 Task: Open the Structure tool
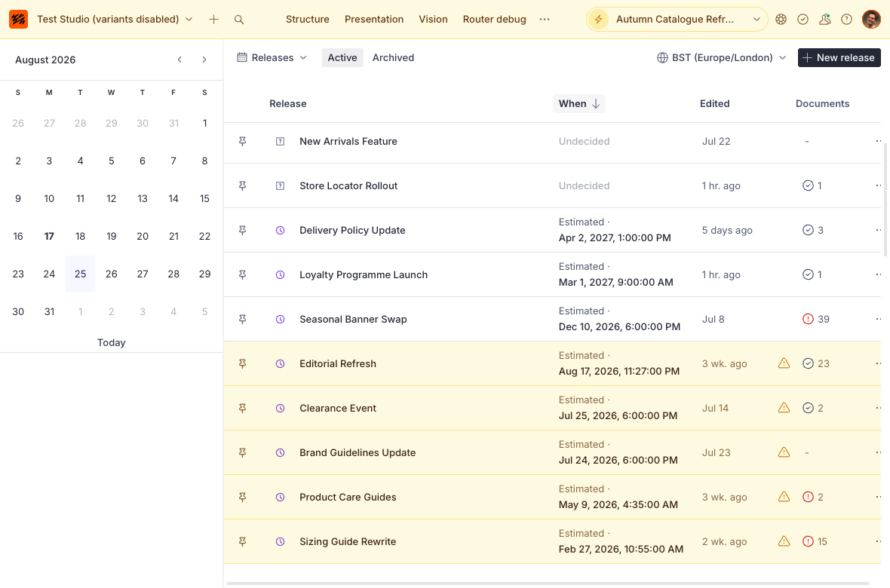click(308, 20)
